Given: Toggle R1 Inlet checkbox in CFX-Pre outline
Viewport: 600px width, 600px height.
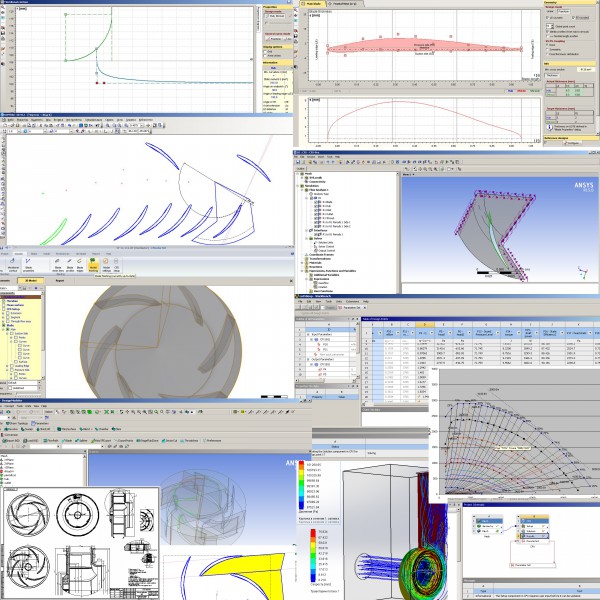Looking at the screenshot, I should (x=315, y=210).
